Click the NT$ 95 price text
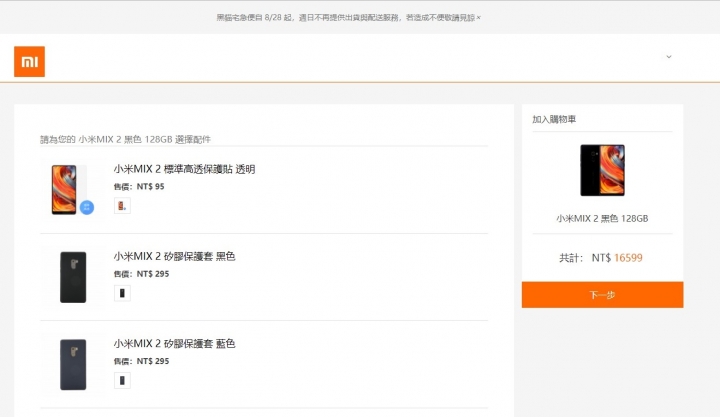720x417 pixels. (150, 186)
